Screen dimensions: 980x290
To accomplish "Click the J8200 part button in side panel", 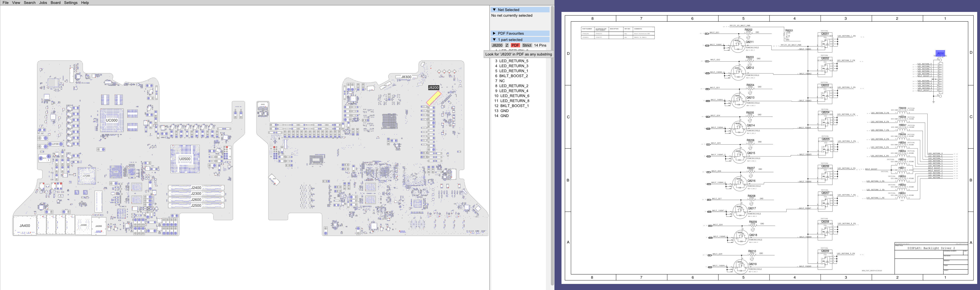I will tap(497, 45).
